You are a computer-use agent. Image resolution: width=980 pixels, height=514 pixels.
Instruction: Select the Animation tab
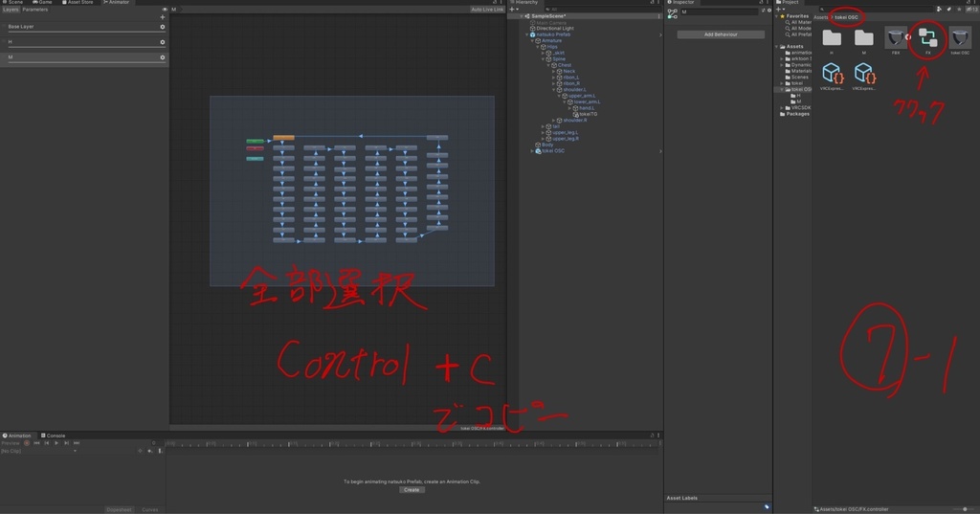click(x=17, y=436)
